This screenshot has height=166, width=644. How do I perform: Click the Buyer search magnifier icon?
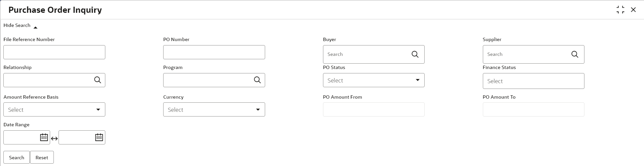click(x=415, y=54)
